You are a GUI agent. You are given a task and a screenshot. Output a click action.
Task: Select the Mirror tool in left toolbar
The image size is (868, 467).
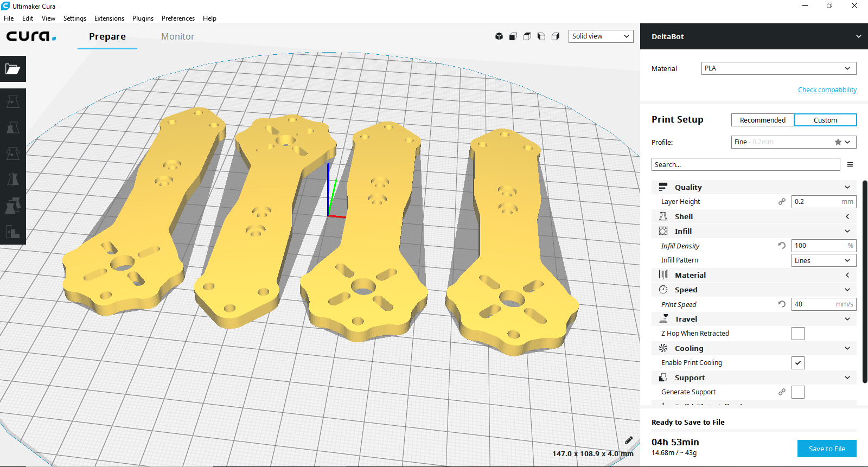13,180
